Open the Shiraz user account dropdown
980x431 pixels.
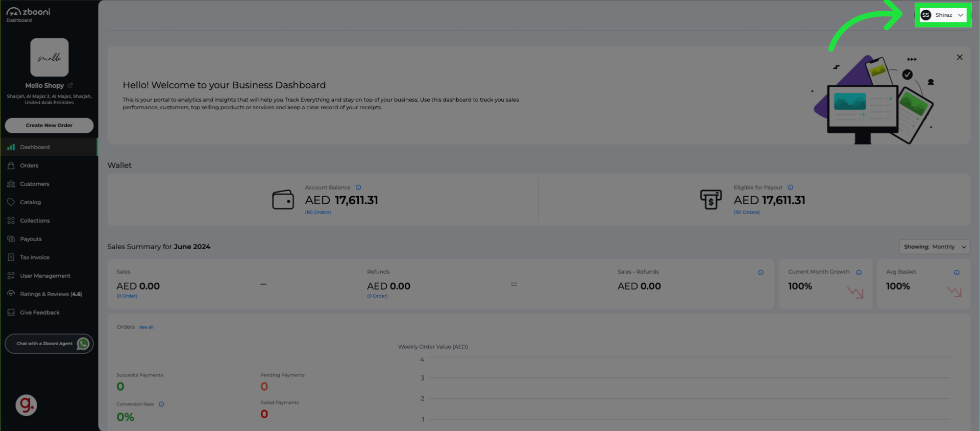(942, 15)
